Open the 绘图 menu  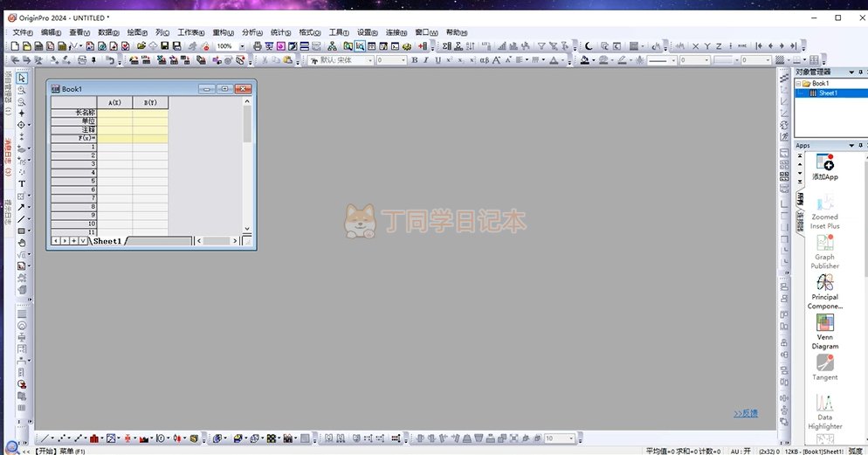click(x=137, y=32)
